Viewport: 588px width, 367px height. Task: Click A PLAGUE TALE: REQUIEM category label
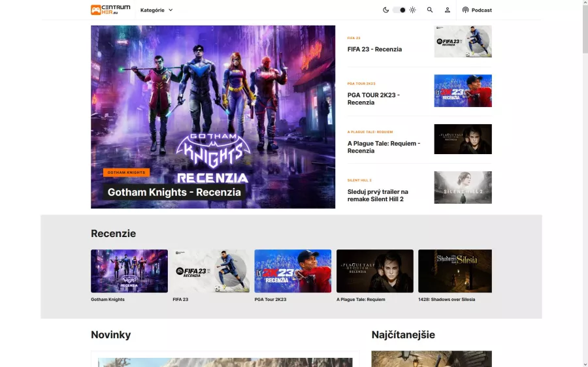370,132
